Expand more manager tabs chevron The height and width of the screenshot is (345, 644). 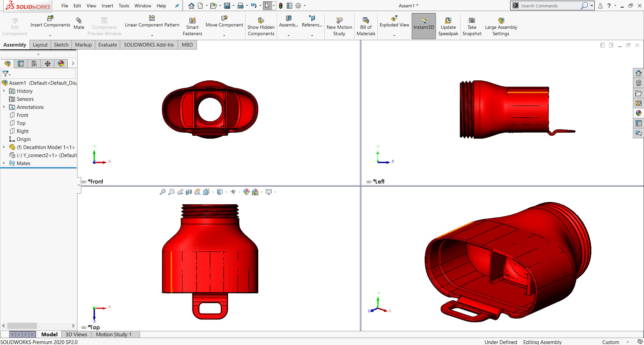tap(73, 64)
